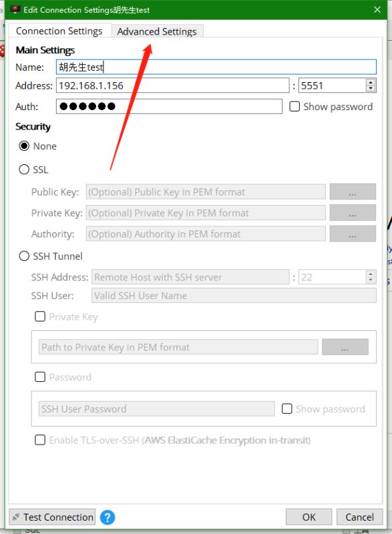Image resolution: width=392 pixels, height=534 pixels.
Task: Click the Public Key PEM input field
Action: [x=206, y=192]
